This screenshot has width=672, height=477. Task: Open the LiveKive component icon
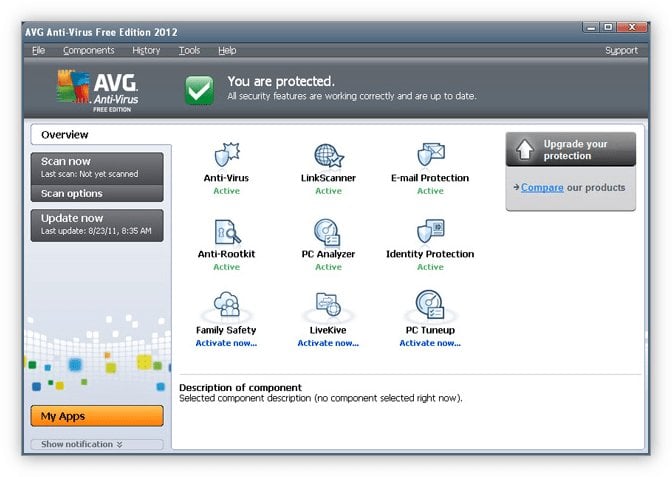point(328,306)
